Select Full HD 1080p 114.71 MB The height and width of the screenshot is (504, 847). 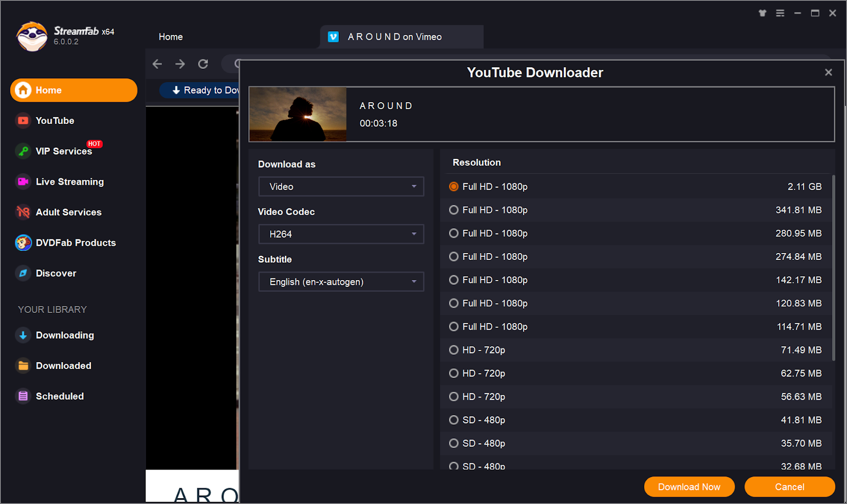636,327
